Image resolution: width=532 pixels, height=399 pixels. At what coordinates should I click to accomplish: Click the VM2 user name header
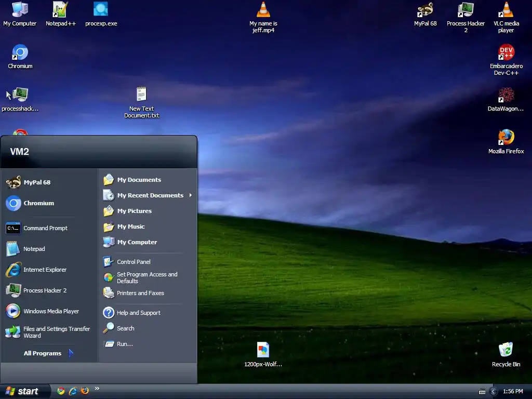(20, 152)
